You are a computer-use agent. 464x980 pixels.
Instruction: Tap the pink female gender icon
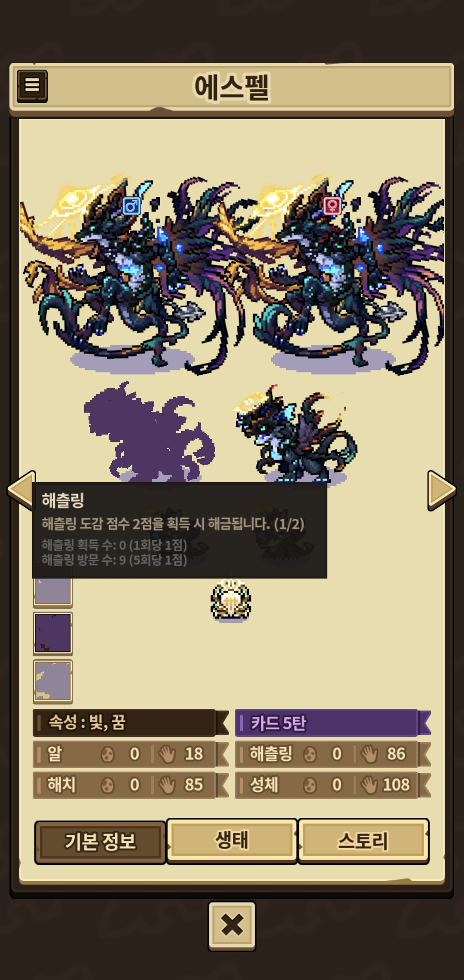pos(332,206)
